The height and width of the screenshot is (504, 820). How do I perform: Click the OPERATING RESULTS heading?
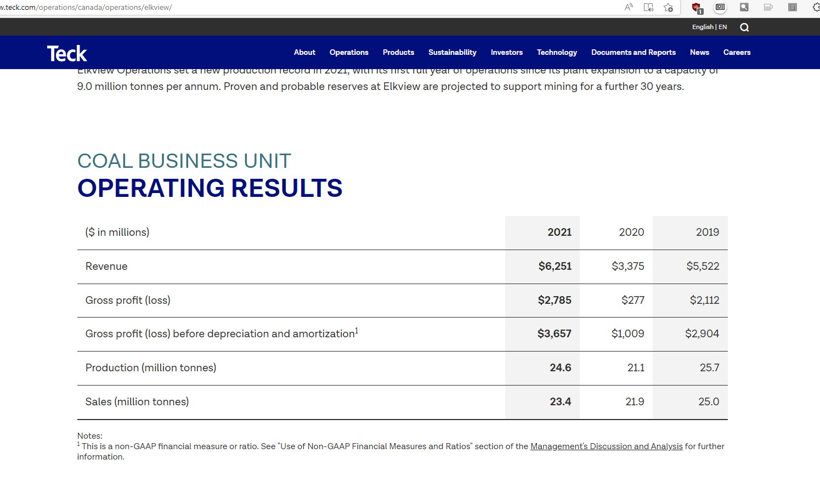(x=210, y=188)
